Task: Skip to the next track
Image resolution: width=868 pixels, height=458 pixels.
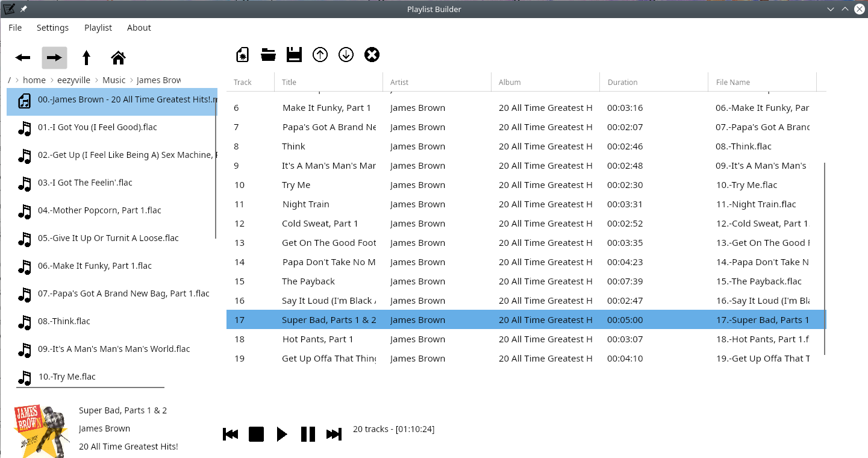Action: [x=334, y=434]
